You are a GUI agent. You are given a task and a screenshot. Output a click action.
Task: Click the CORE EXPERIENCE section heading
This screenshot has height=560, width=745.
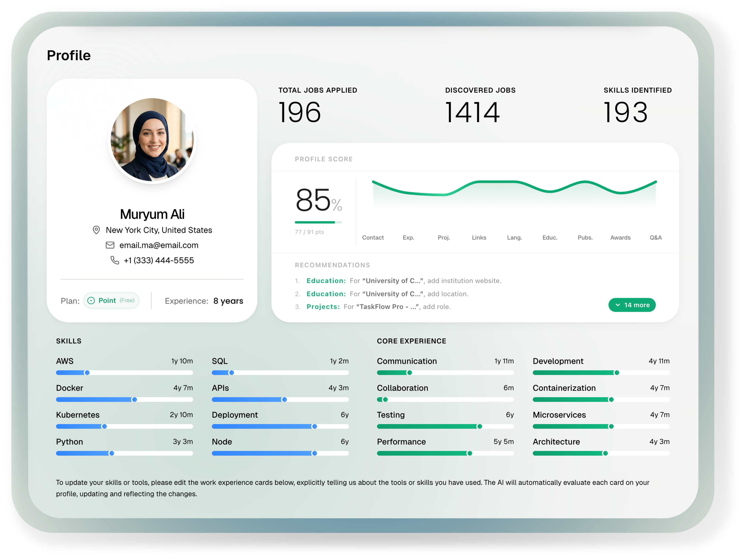pyautogui.click(x=411, y=341)
